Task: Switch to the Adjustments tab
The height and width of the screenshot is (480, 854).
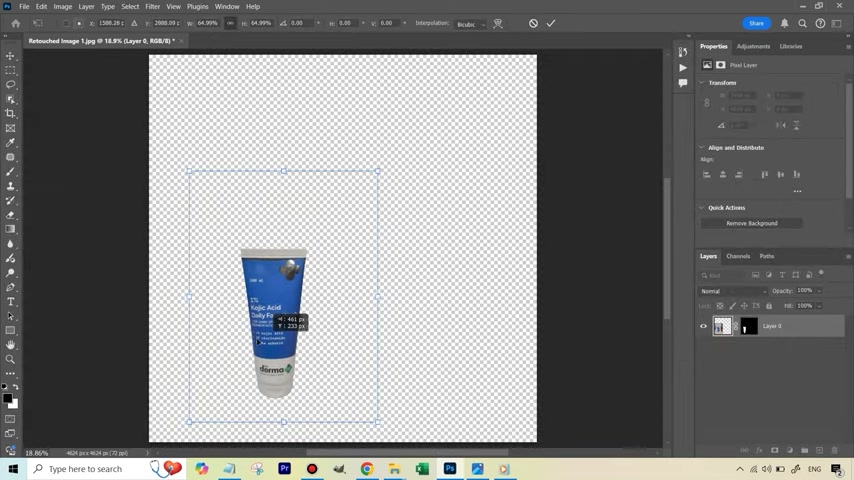Action: pyautogui.click(x=753, y=47)
